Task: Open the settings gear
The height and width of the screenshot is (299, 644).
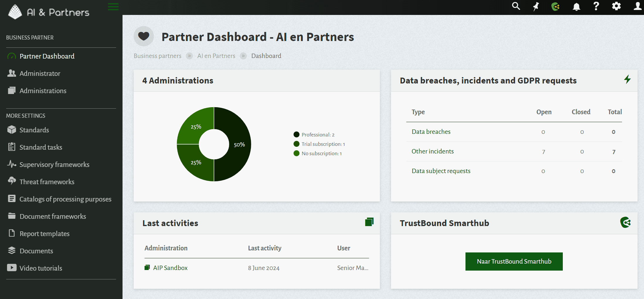Action: (616, 6)
